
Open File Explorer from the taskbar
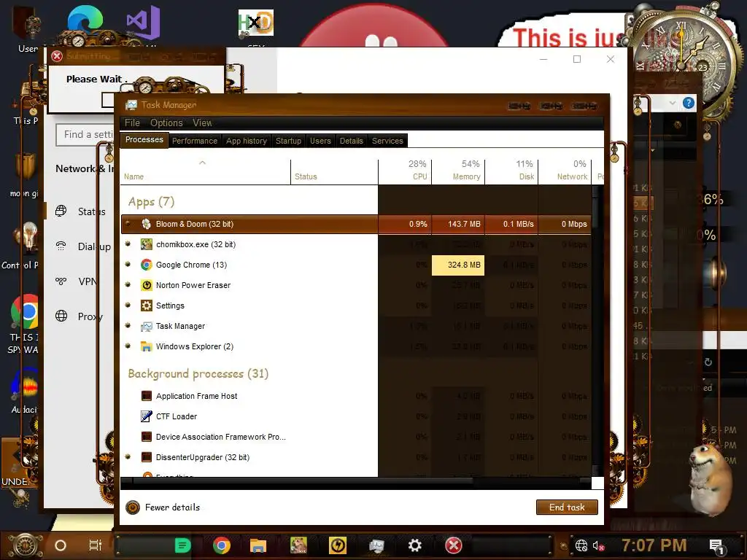click(258, 545)
